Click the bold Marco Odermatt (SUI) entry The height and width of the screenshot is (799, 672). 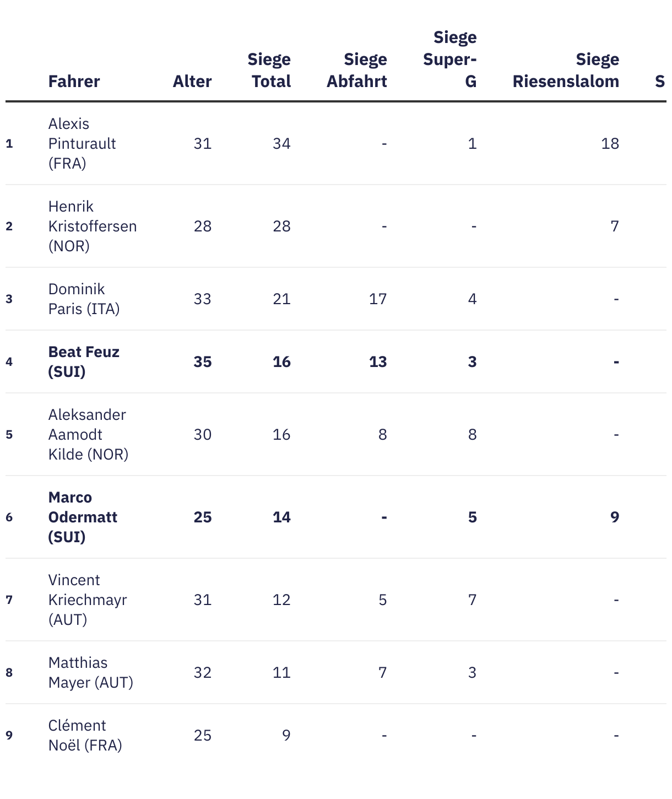coord(83,517)
